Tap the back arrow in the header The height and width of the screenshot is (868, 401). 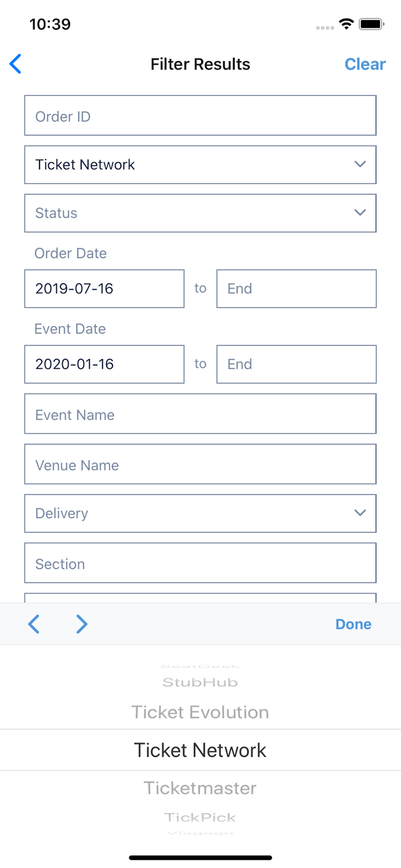pos(16,64)
